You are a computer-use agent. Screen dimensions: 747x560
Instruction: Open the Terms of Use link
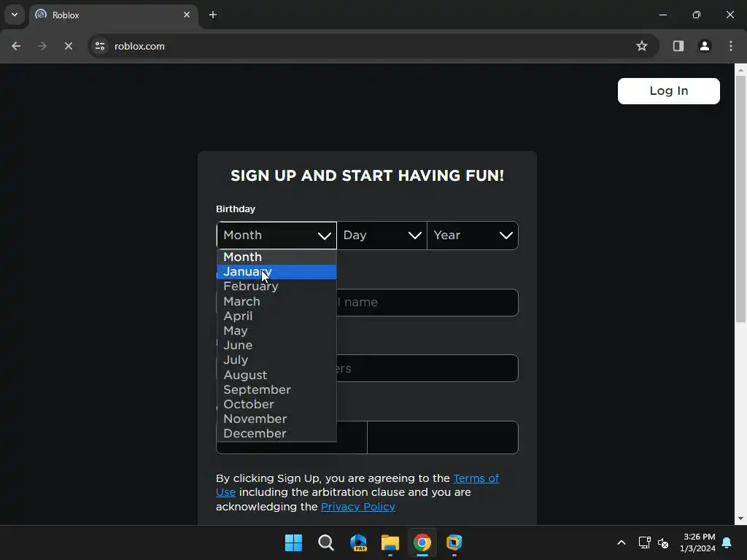[x=357, y=485]
